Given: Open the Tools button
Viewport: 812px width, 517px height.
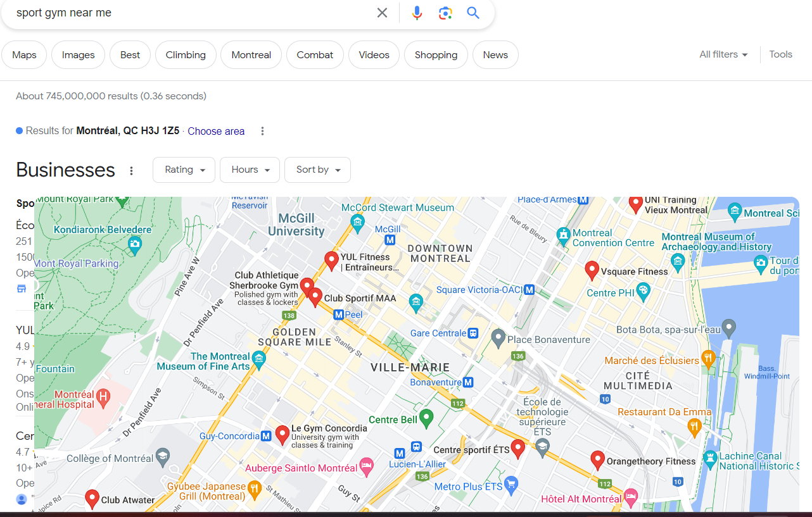Looking at the screenshot, I should coord(780,54).
